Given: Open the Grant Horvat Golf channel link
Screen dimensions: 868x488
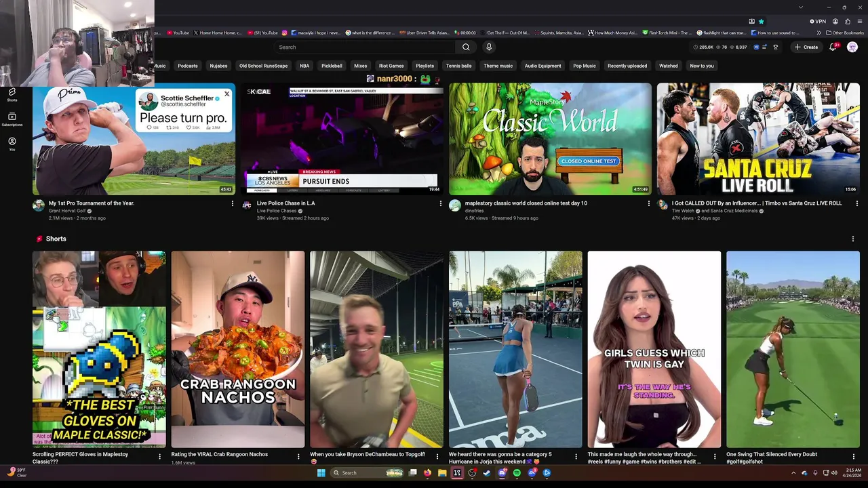Looking at the screenshot, I should pos(67,211).
